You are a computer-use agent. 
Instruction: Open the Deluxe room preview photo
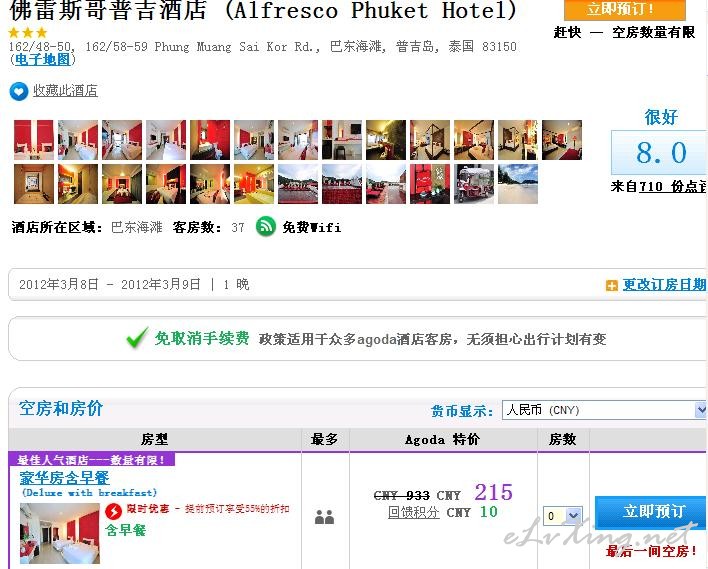(x=60, y=534)
